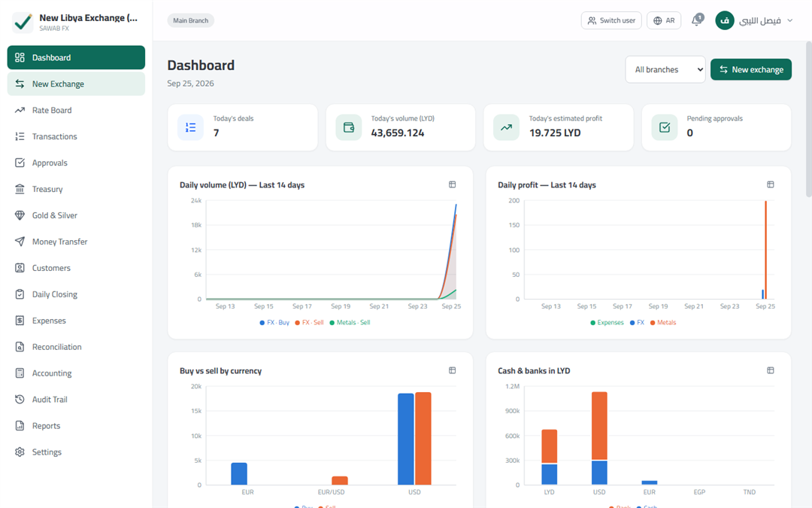Click the user avatar circle

[x=725, y=21]
